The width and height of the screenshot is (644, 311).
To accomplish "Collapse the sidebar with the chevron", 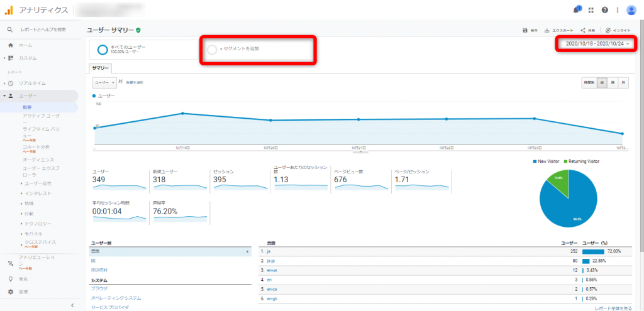I will coord(72,305).
